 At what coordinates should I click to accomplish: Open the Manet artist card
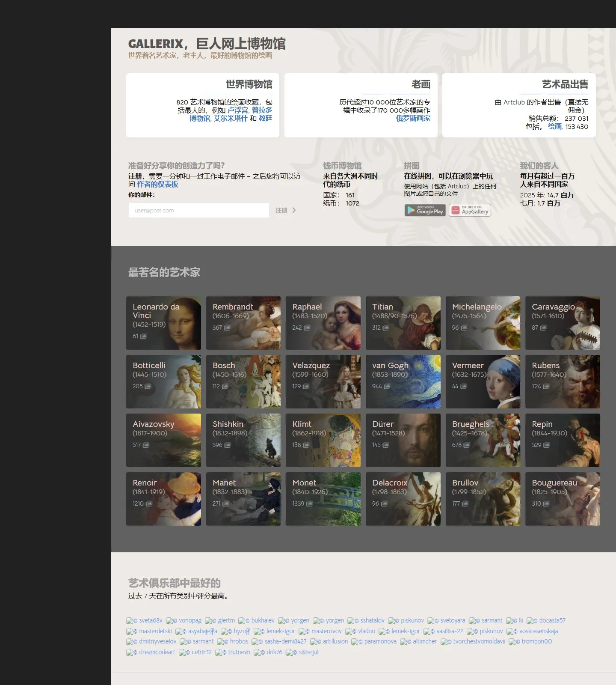coord(243,499)
